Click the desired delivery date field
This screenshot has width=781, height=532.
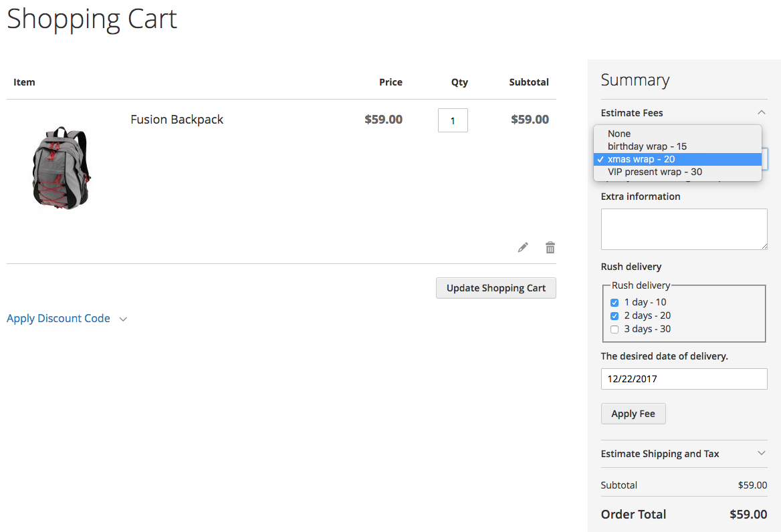click(x=684, y=379)
